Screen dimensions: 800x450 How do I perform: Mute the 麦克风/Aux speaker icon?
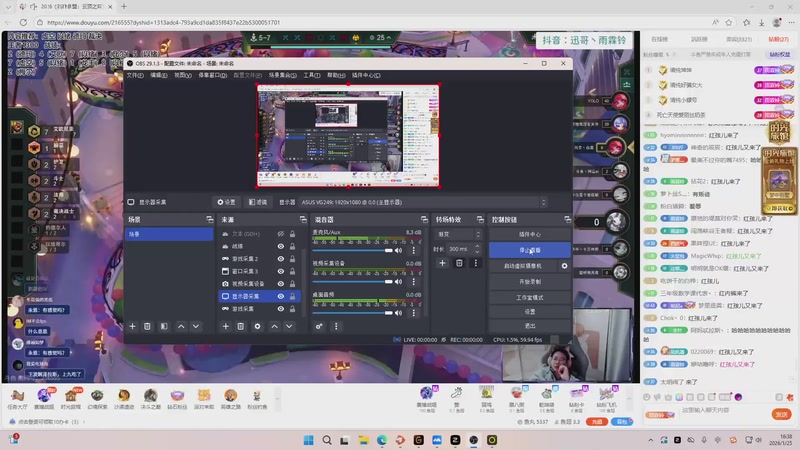coord(398,251)
